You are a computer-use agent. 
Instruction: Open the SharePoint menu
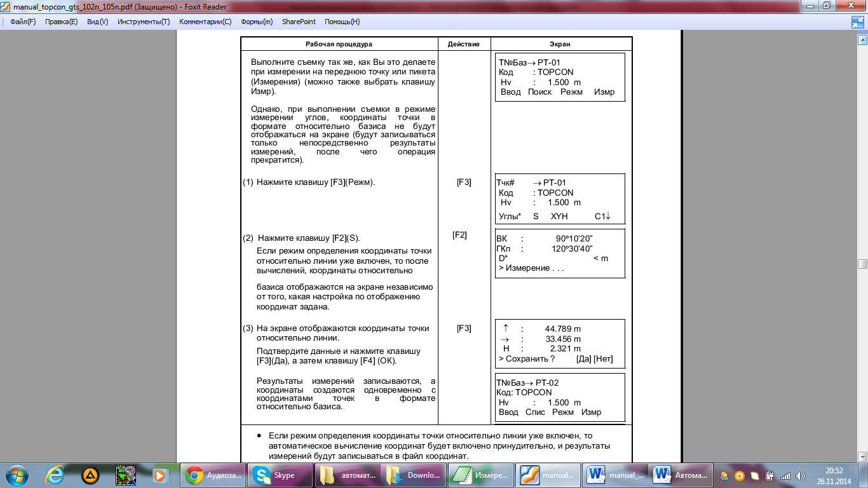[x=299, y=22]
